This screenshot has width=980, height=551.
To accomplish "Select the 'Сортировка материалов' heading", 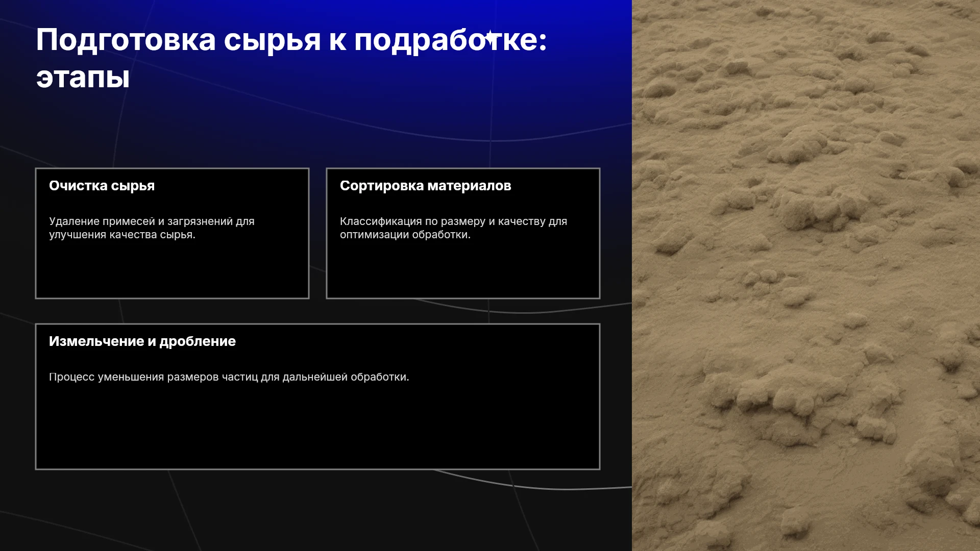I will [x=425, y=186].
